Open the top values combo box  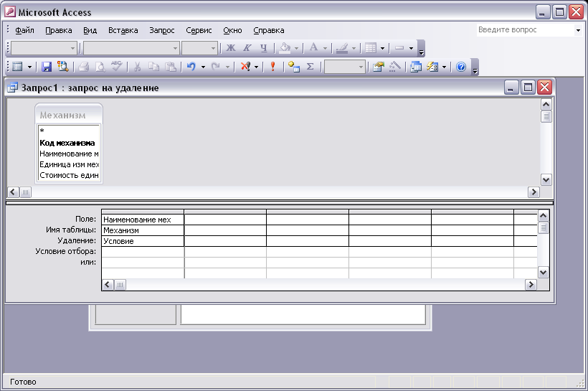point(345,67)
